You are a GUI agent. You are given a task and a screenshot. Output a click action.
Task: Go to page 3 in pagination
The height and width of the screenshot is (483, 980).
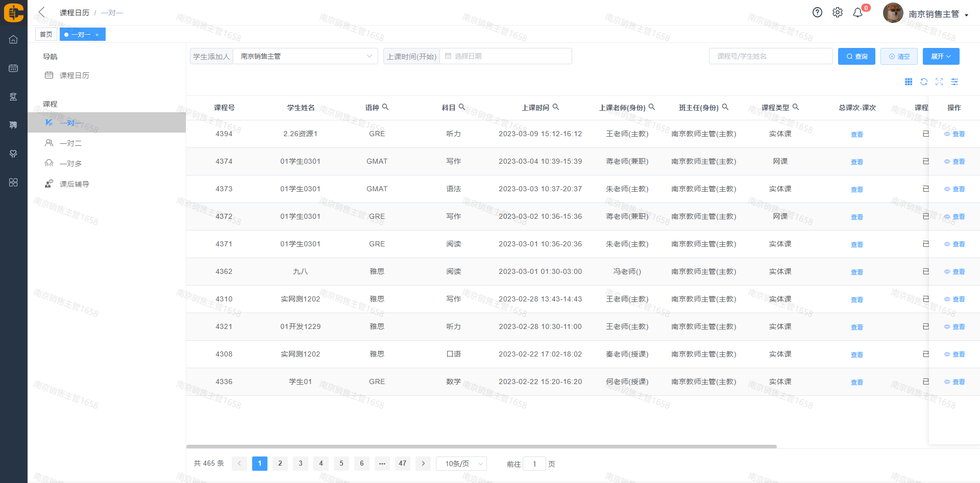[x=301, y=464]
